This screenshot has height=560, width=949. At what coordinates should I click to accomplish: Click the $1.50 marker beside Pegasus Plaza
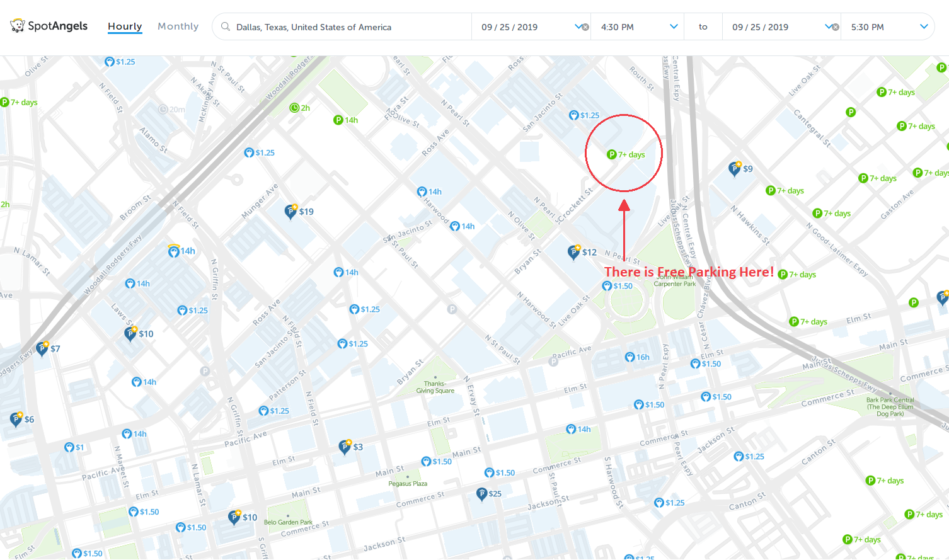[x=437, y=462]
